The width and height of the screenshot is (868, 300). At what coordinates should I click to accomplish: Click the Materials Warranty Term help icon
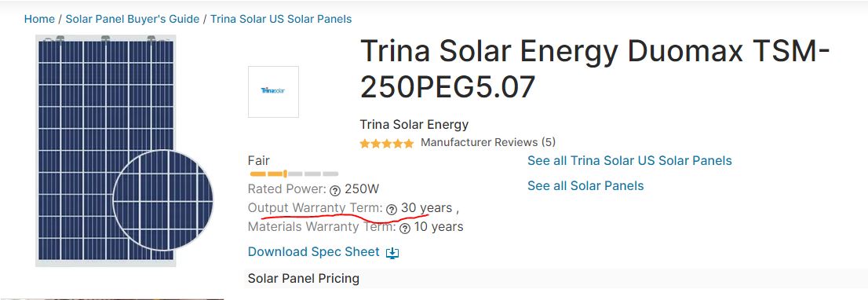click(x=405, y=228)
